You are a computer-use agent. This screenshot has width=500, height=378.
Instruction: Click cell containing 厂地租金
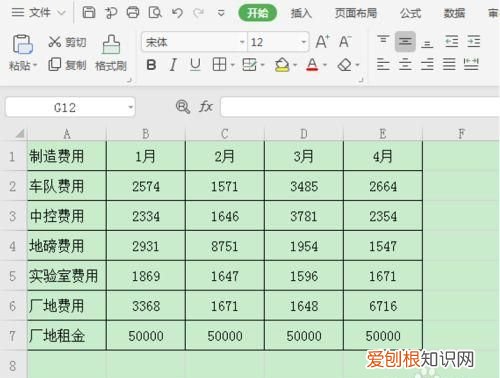tap(67, 336)
